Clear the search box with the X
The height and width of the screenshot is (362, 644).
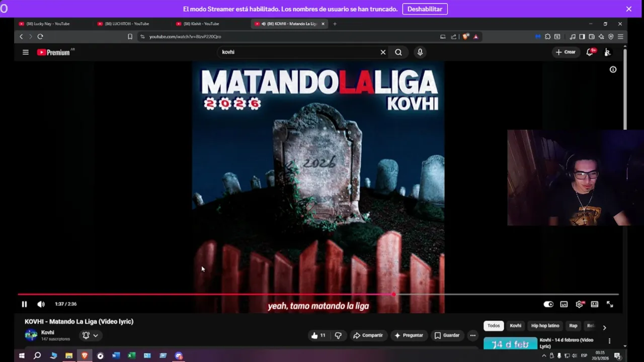pyautogui.click(x=383, y=52)
